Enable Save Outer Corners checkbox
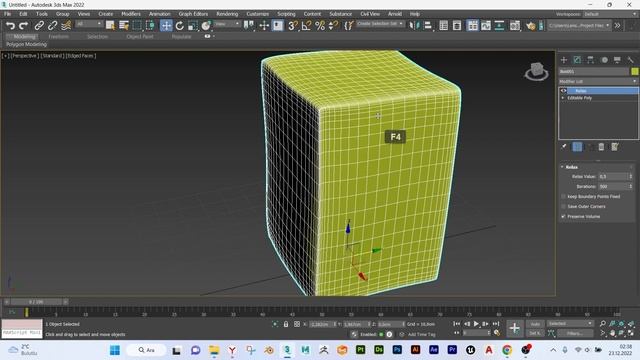The image size is (640, 360). [x=564, y=207]
